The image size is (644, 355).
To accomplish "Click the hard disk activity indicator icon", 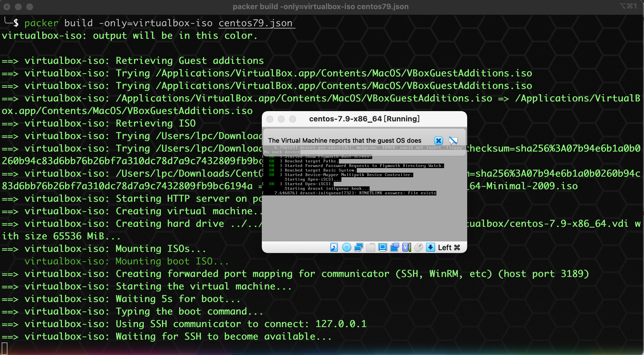I will [x=334, y=247].
